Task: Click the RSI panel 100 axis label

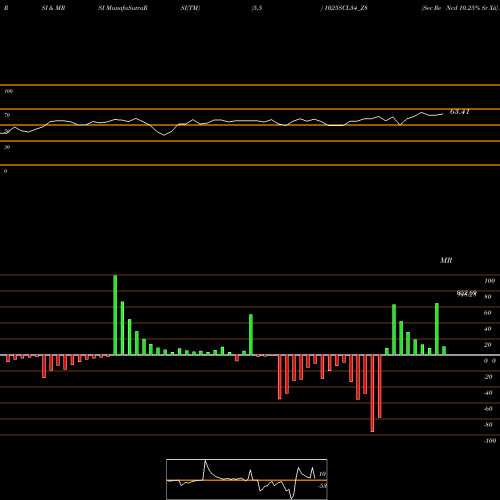Action: coord(8,91)
